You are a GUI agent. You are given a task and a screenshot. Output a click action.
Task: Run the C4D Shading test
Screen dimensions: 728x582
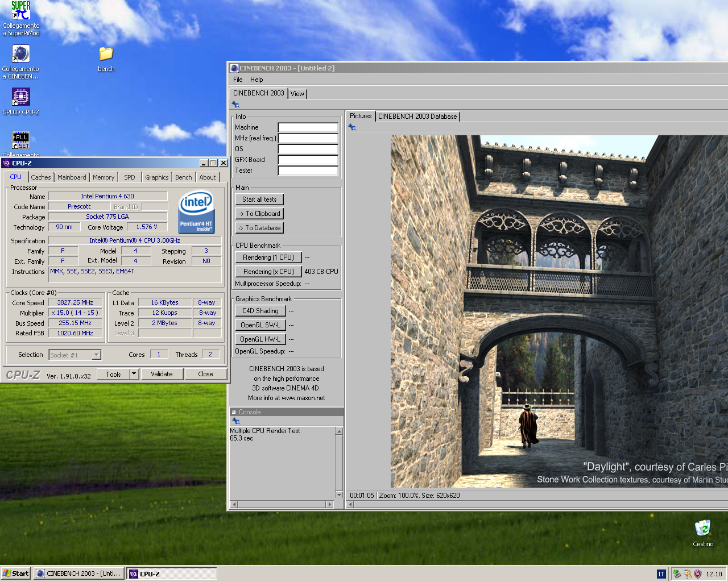(260, 311)
